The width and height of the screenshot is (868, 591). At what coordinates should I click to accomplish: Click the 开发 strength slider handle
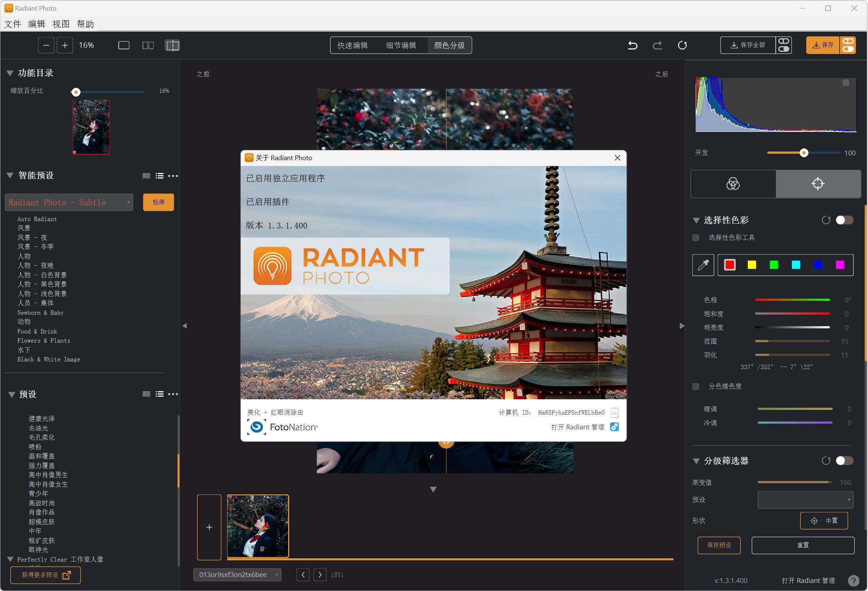[804, 153]
